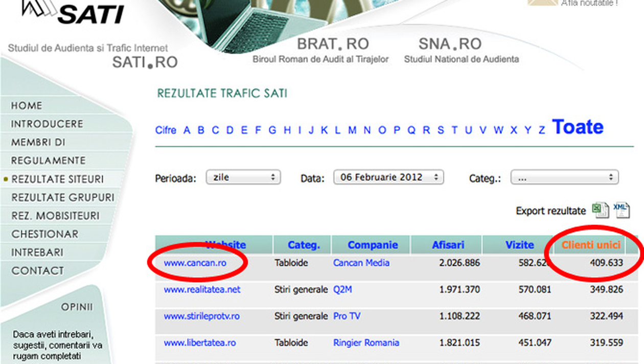Sort table by Afisari column header
644x364 pixels.
click(448, 245)
